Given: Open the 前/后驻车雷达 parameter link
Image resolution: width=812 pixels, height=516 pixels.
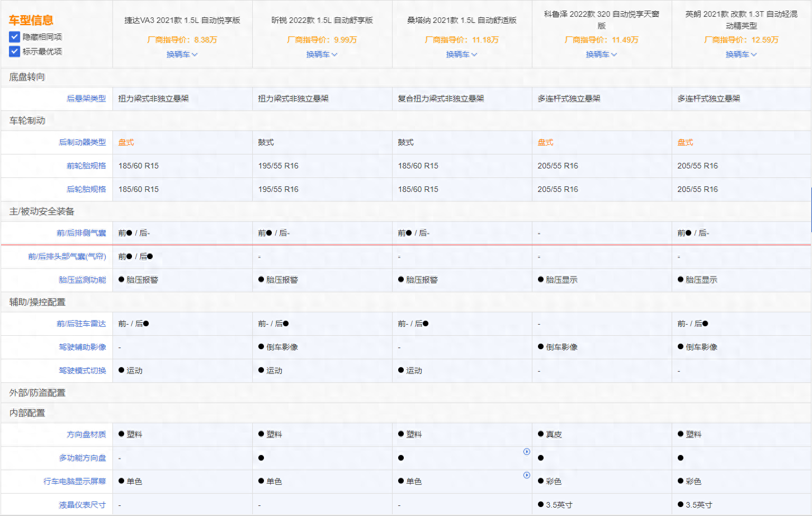Looking at the screenshot, I should (81, 323).
